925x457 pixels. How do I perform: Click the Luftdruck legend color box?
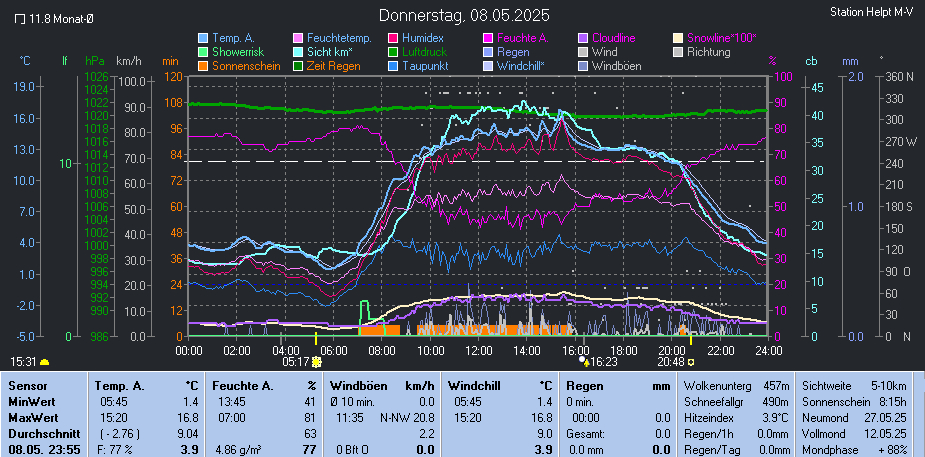point(392,52)
